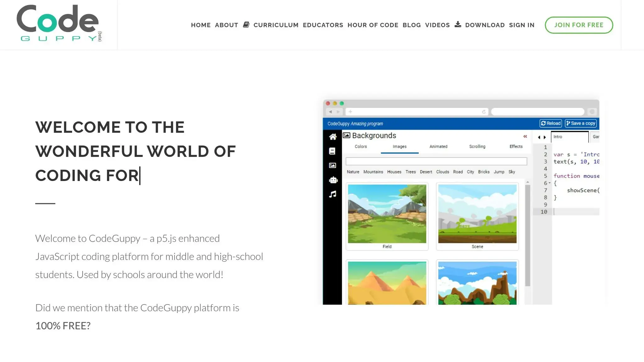Select the Intro code tab
This screenshot has width=644, height=362.
click(x=569, y=137)
